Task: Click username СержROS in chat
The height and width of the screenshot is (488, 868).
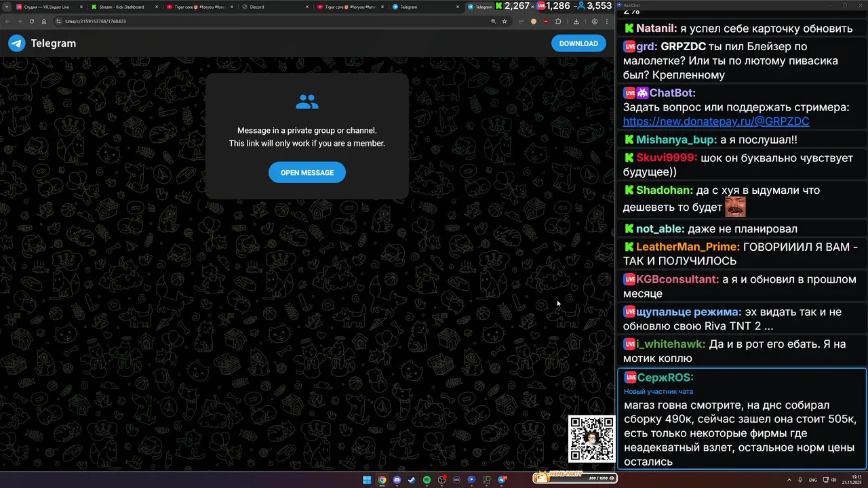Action: pos(665,378)
